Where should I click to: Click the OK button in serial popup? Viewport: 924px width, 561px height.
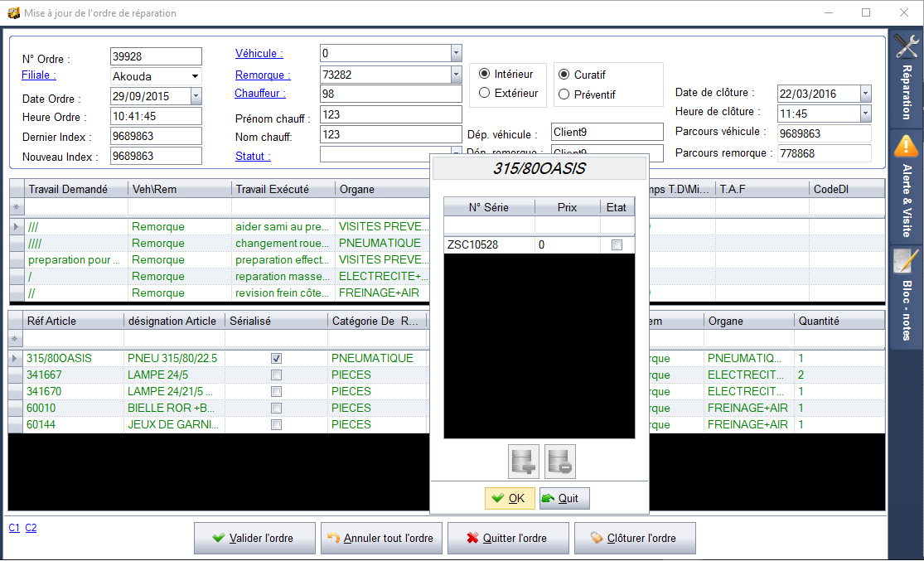click(x=509, y=498)
